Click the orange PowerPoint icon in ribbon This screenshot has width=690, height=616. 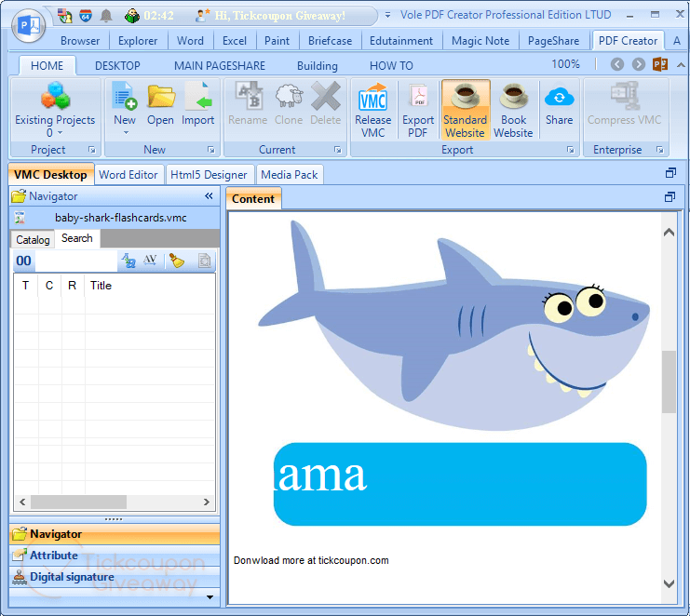660,64
